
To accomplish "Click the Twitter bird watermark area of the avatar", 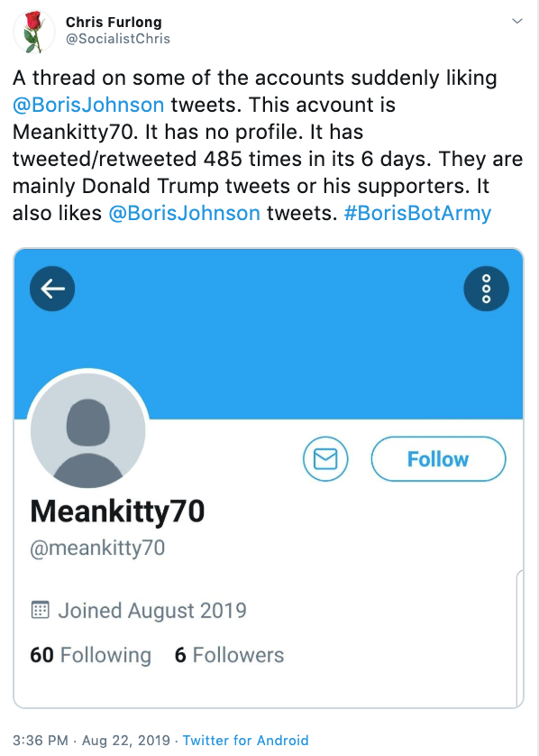I will (x=87, y=430).
